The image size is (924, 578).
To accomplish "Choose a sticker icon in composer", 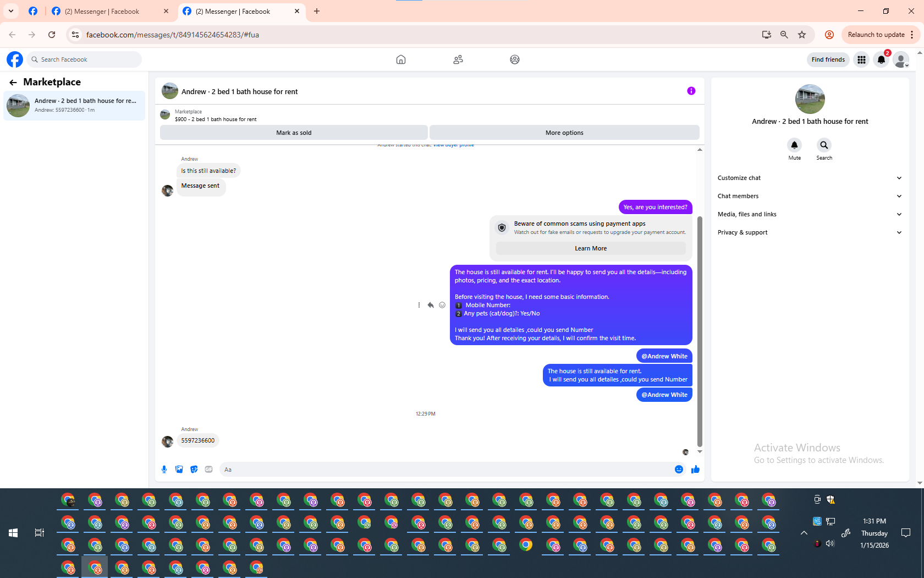I will (x=194, y=470).
